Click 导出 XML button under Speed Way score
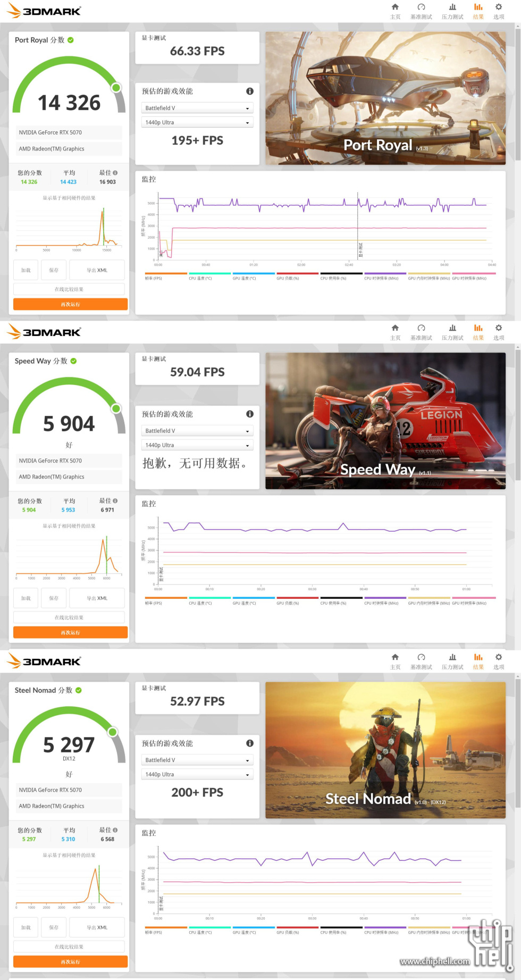Image resolution: width=521 pixels, height=980 pixels. (97, 598)
